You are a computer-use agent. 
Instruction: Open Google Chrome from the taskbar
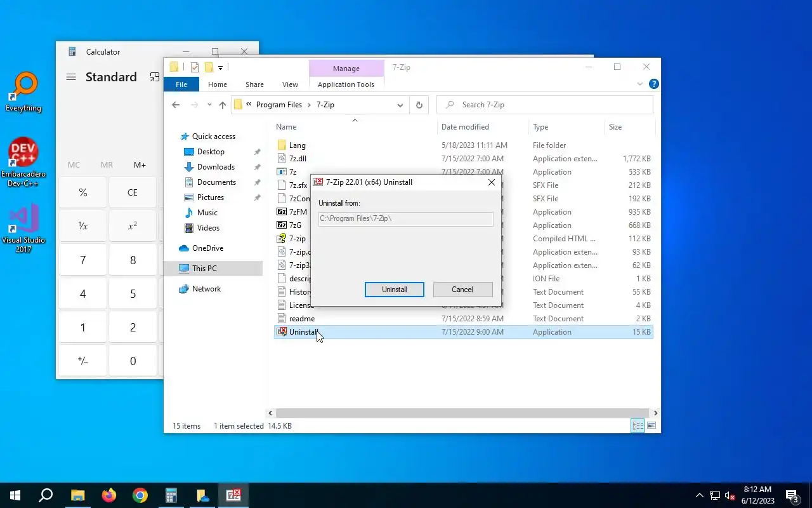140,495
